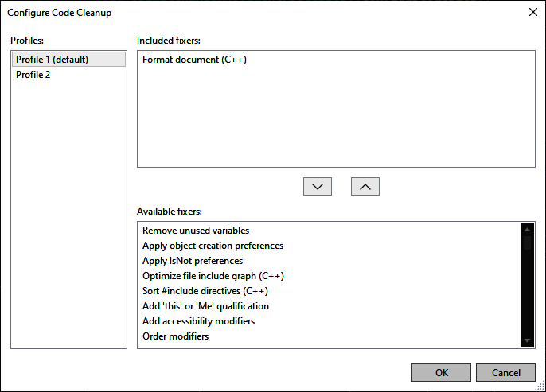The height and width of the screenshot is (392, 546).
Task: Choose Add 'this' or 'Me' qualification
Action: click(x=205, y=306)
